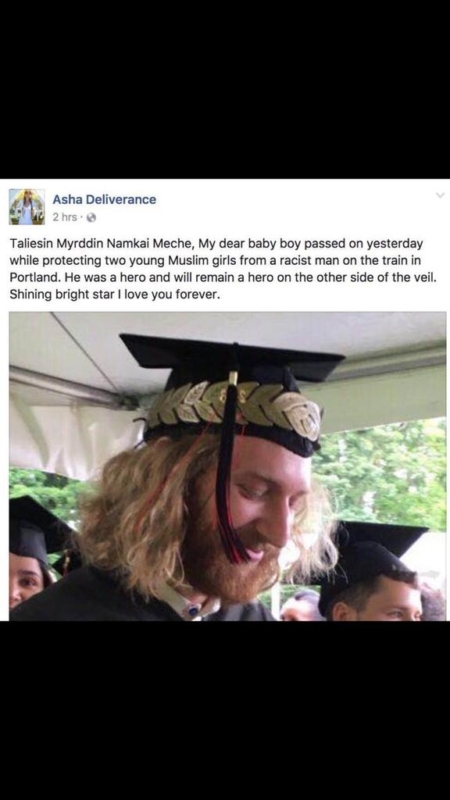The width and height of the screenshot is (450, 800).
Task: Tap the black area below the photo
Action: pos(225,710)
